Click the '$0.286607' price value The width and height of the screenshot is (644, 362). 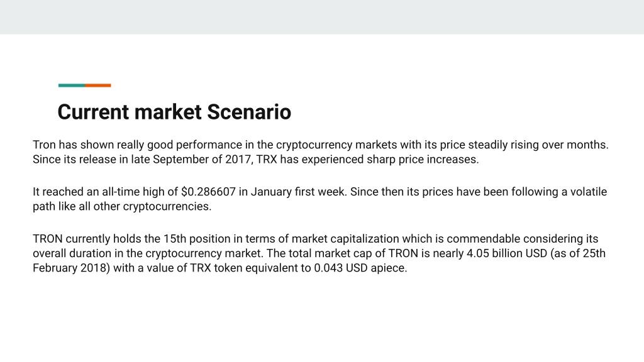[208, 192]
